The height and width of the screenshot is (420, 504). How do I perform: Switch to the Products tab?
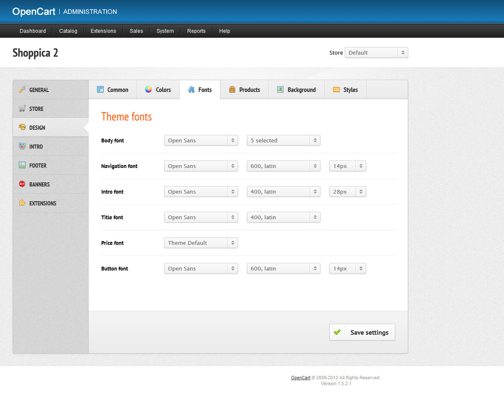[x=244, y=89]
